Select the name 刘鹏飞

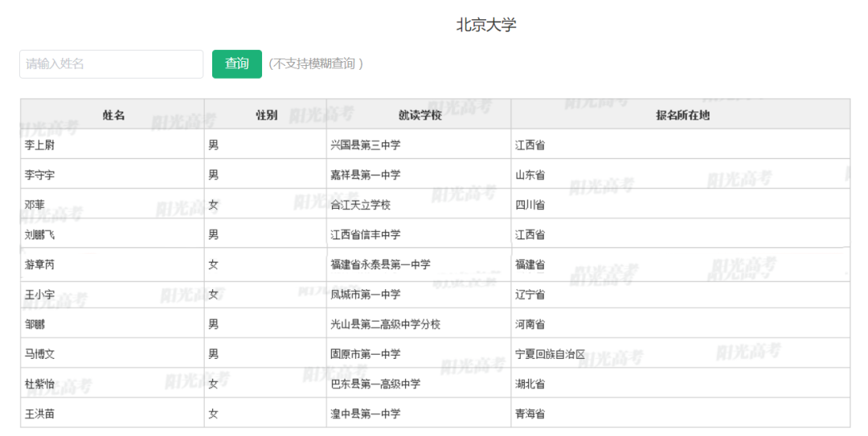(39, 234)
